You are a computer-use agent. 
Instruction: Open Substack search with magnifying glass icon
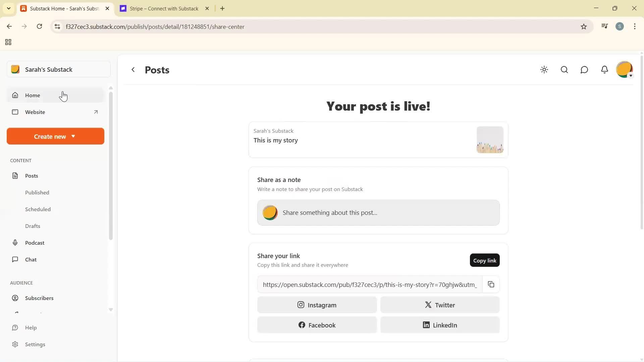click(x=564, y=70)
